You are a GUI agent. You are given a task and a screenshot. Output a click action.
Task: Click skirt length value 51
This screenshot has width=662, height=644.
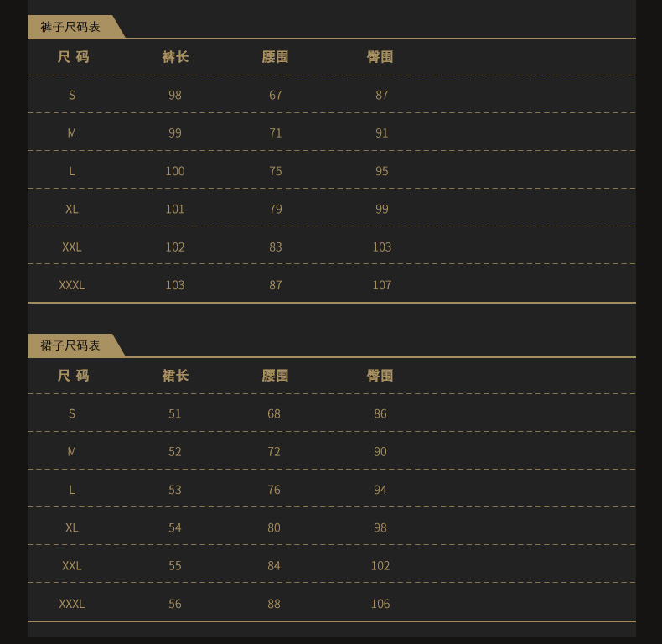coord(175,413)
